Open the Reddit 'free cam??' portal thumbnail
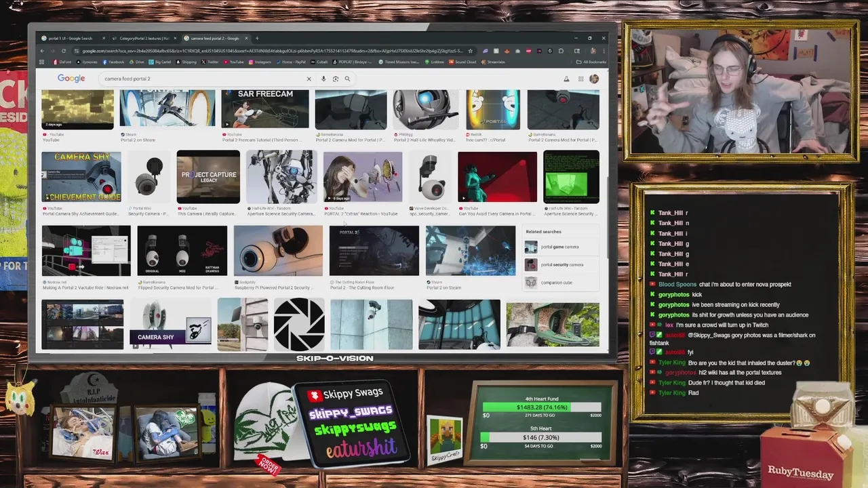This screenshot has height=488, width=868. coord(493,109)
